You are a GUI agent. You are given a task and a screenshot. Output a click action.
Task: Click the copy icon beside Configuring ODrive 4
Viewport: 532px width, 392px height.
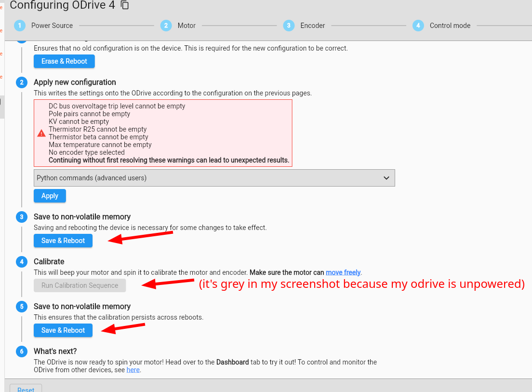(x=125, y=5)
